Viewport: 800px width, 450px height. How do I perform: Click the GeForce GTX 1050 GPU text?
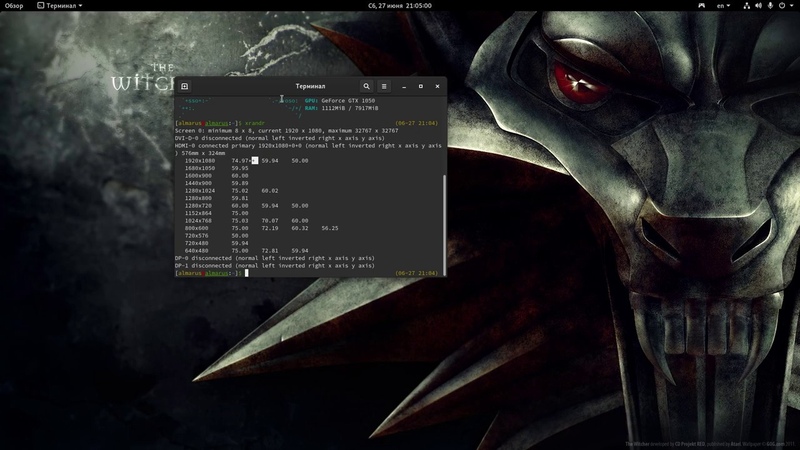(x=348, y=101)
